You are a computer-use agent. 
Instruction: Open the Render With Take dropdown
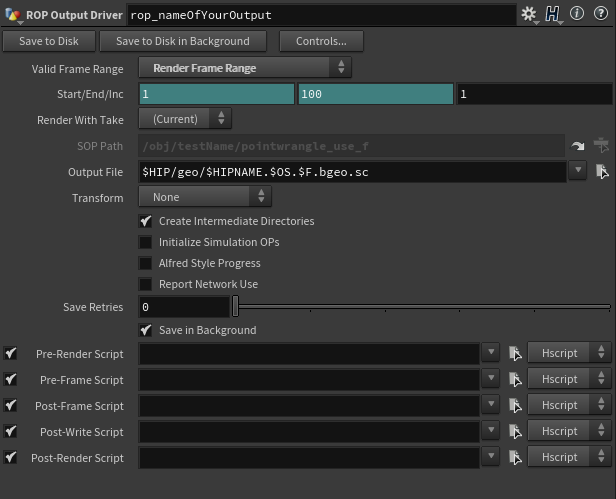click(185, 119)
